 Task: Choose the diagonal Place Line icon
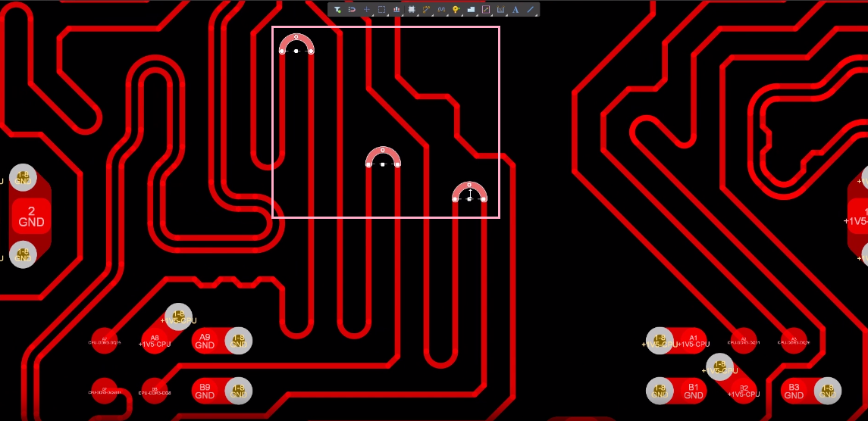click(x=531, y=9)
